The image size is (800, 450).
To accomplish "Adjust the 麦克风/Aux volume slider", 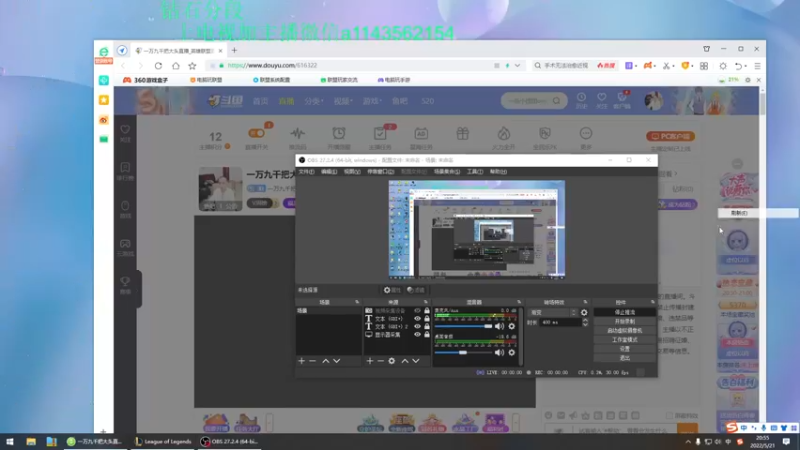I will point(463,327).
